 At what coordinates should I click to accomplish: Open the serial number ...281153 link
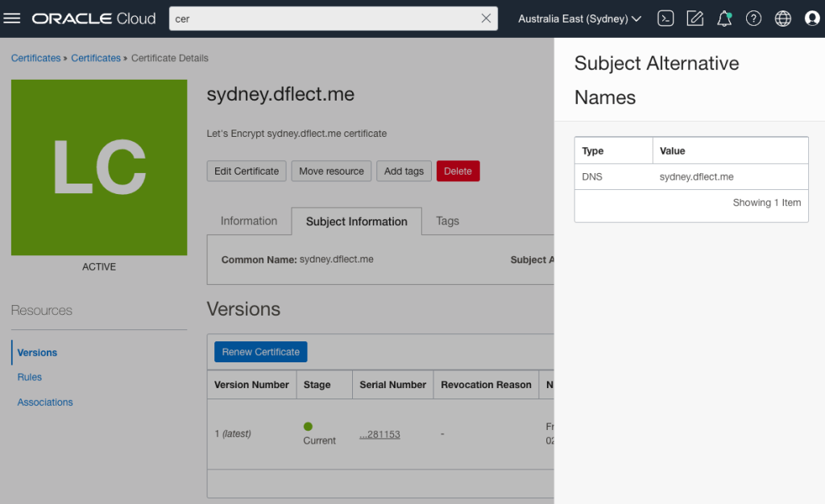pyautogui.click(x=379, y=435)
